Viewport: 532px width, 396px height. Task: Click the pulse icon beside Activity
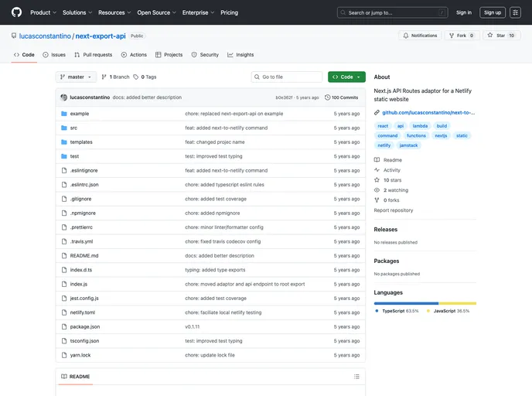(x=377, y=169)
